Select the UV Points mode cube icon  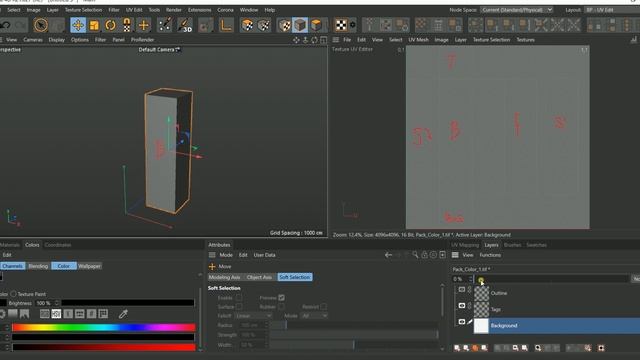pyautogui.click(x=264, y=25)
